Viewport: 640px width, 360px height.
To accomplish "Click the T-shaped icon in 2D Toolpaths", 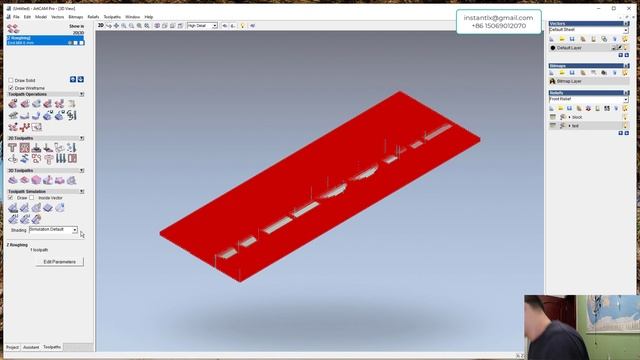I will [13, 147].
